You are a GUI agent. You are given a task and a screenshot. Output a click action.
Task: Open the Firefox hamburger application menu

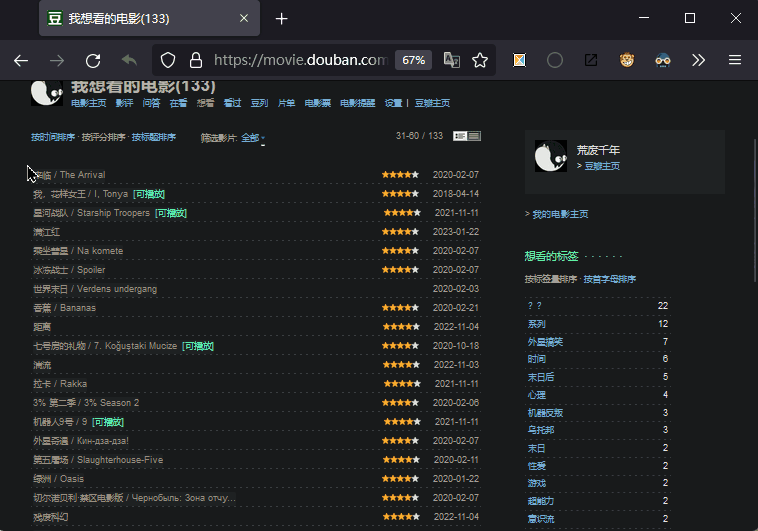[734, 60]
